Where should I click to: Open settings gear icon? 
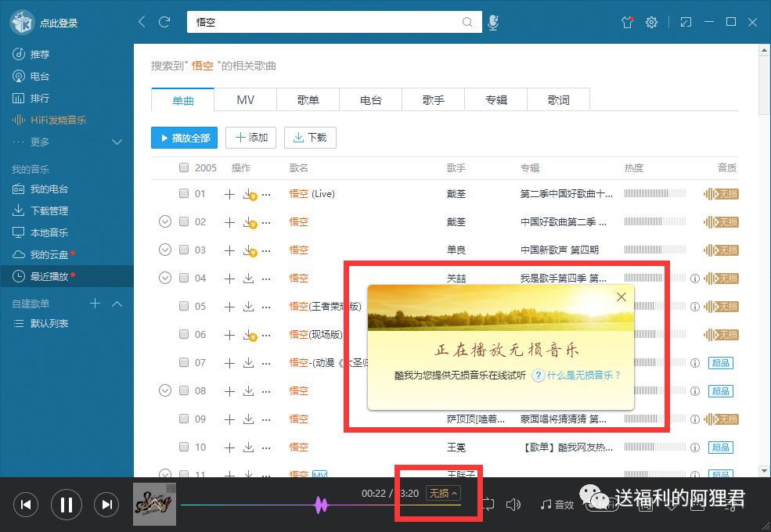click(x=651, y=22)
